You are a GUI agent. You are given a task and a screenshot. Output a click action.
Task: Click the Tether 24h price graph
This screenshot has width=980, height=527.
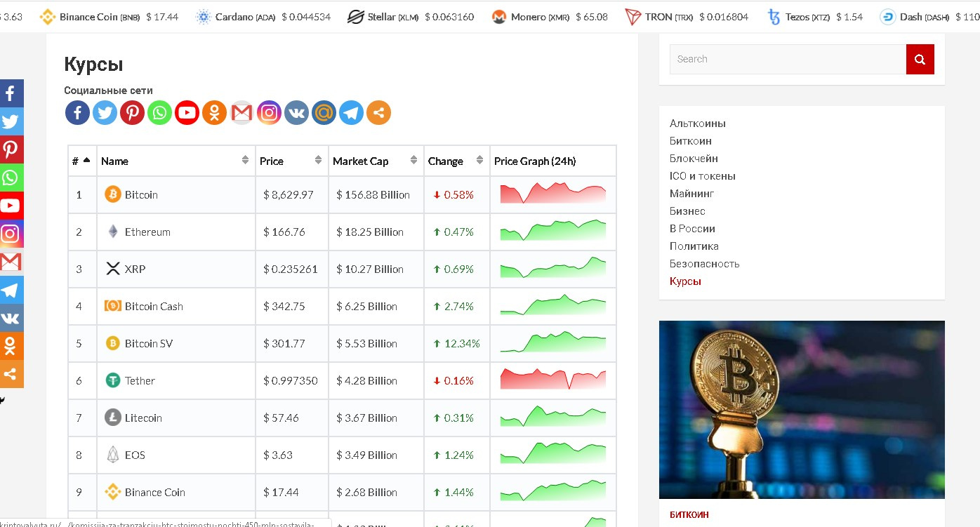(553, 379)
